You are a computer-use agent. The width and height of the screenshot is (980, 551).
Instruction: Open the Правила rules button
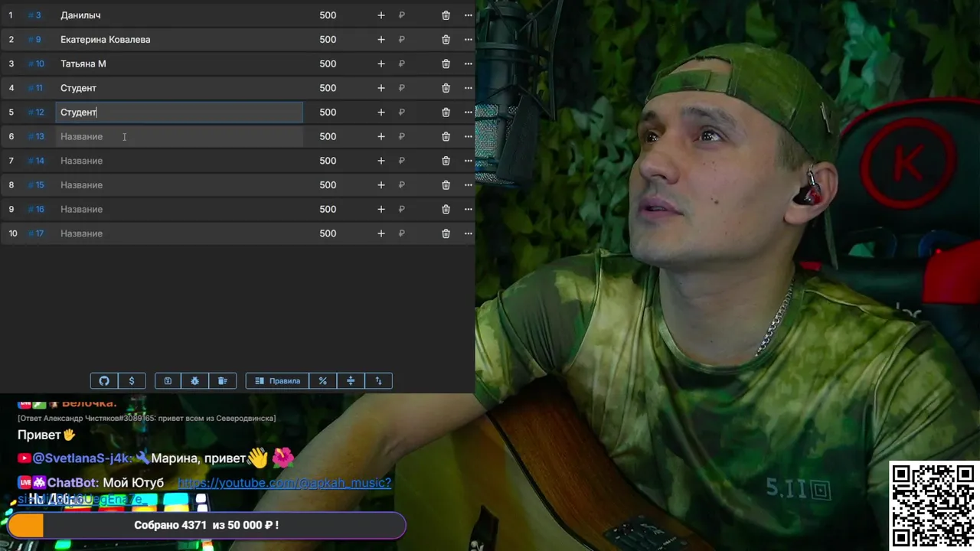(x=277, y=381)
